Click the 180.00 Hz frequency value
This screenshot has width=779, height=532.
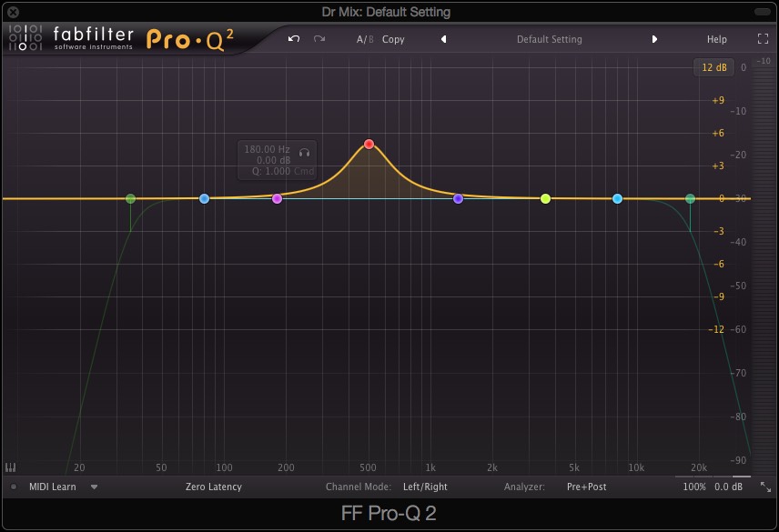[267, 149]
